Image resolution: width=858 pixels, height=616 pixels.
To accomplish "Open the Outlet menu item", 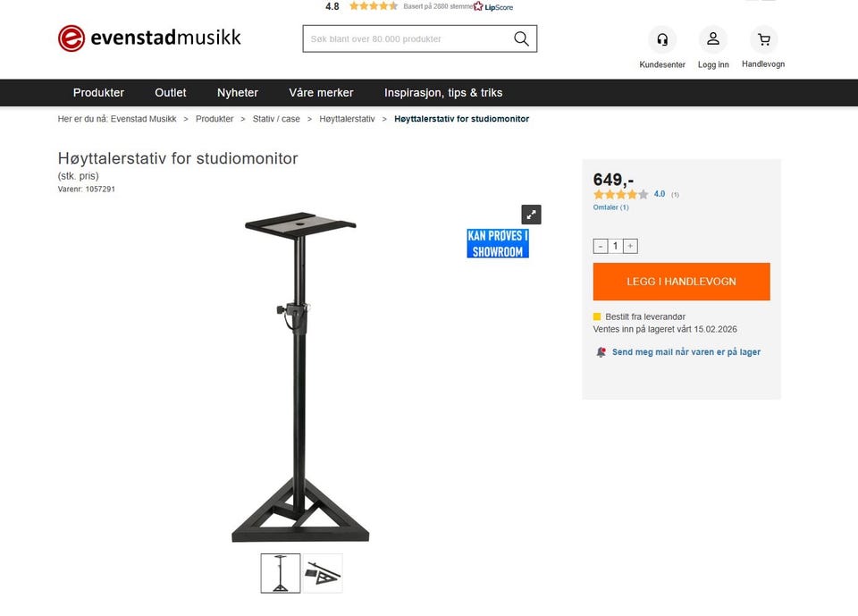I will tap(170, 93).
